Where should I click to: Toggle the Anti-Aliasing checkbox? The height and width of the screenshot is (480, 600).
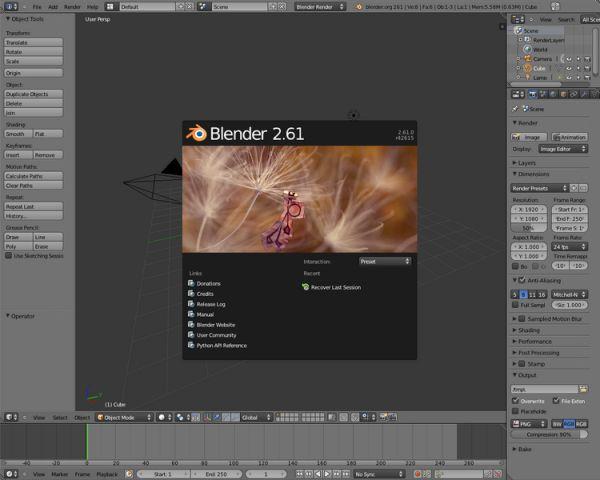coord(522,280)
